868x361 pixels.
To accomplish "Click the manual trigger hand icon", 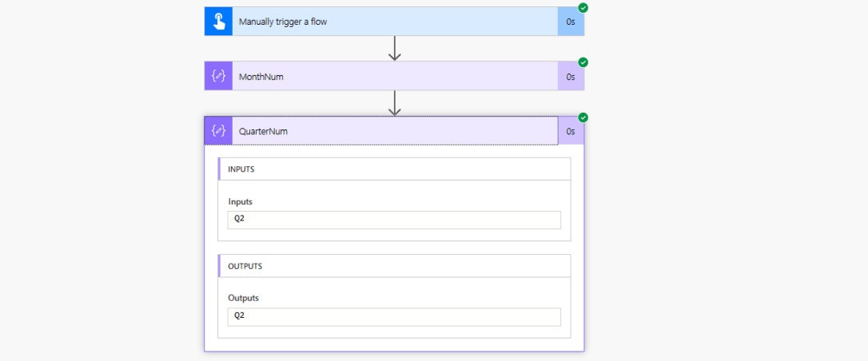I will [x=218, y=22].
